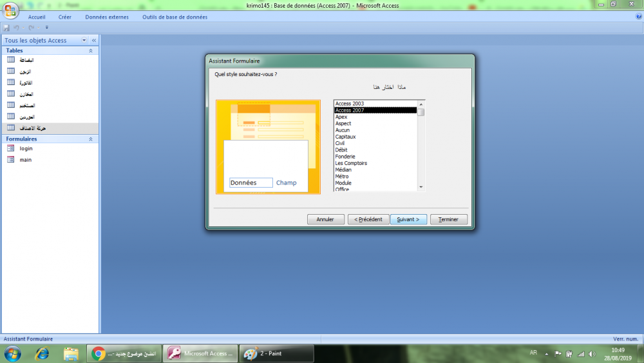Screen dimensions: 644x363
Task: Choose the Les Comptoirs style
Action: [x=375, y=162]
